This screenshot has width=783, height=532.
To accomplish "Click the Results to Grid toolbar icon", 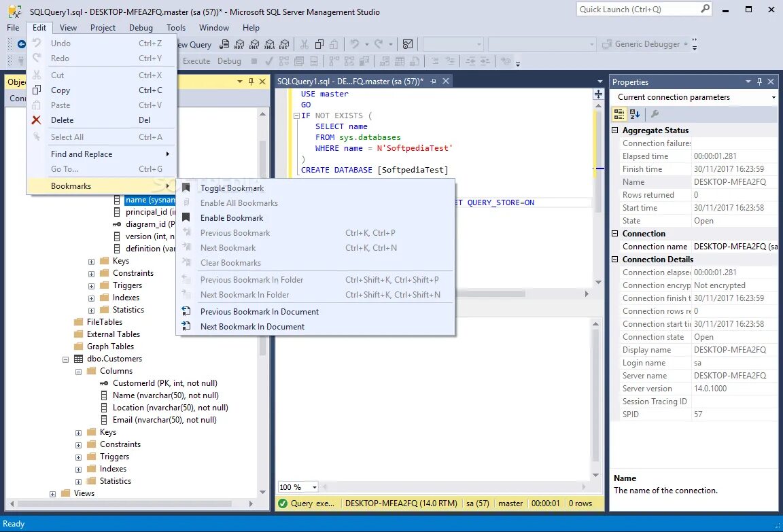I will pyautogui.click(x=400, y=61).
